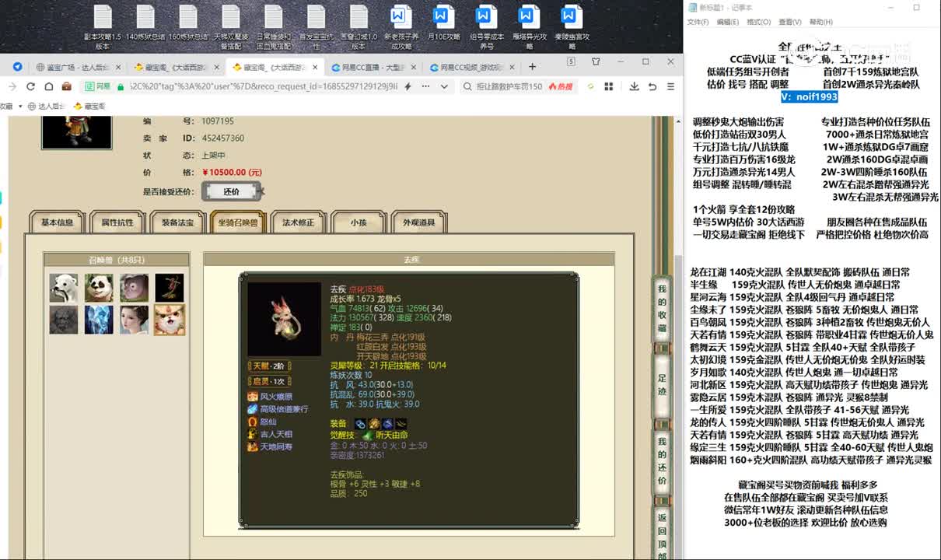
Task: Click the browser undo-close arrow icon
Action: (x=652, y=86)
